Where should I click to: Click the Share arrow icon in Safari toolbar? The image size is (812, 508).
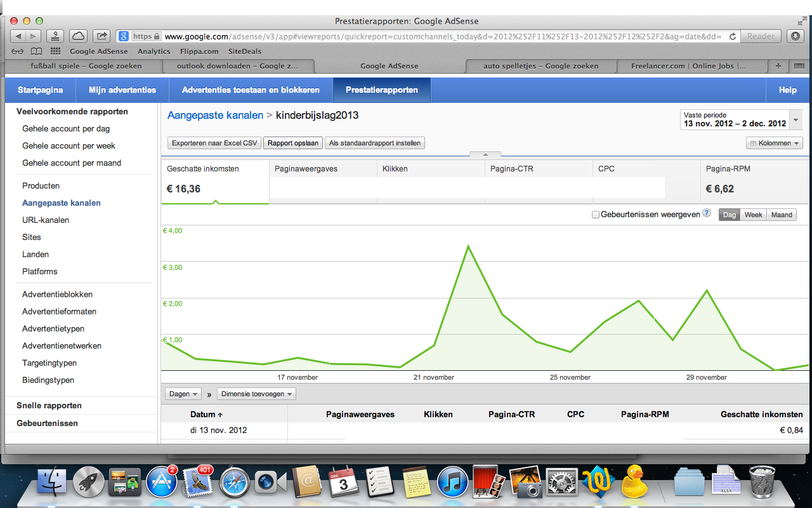101,36
